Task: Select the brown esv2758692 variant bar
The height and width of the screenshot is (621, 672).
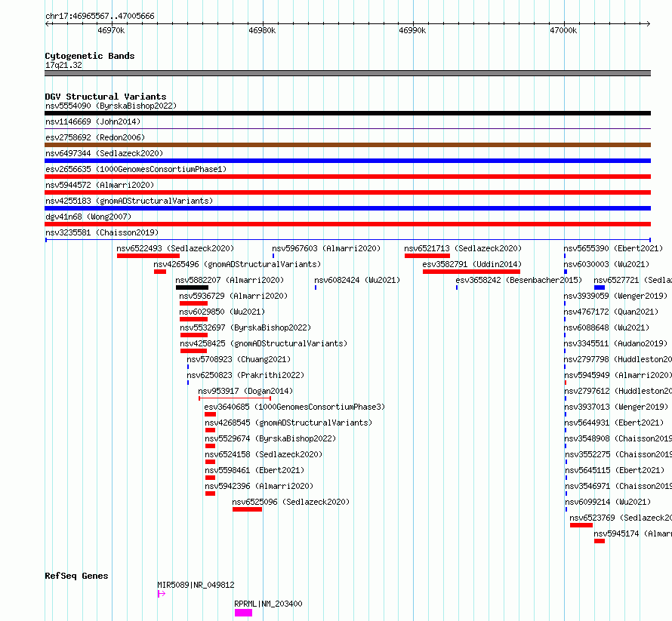Action: click(347, 145)
